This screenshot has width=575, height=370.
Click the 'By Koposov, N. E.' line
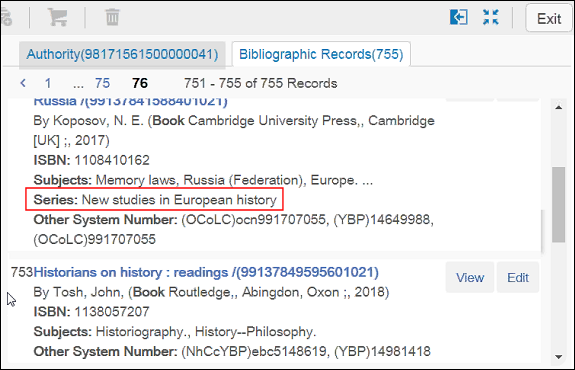[234, 131]
